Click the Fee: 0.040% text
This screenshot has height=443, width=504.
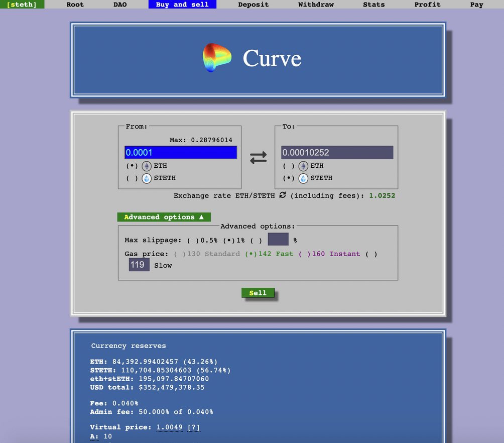tap(114, 403)
